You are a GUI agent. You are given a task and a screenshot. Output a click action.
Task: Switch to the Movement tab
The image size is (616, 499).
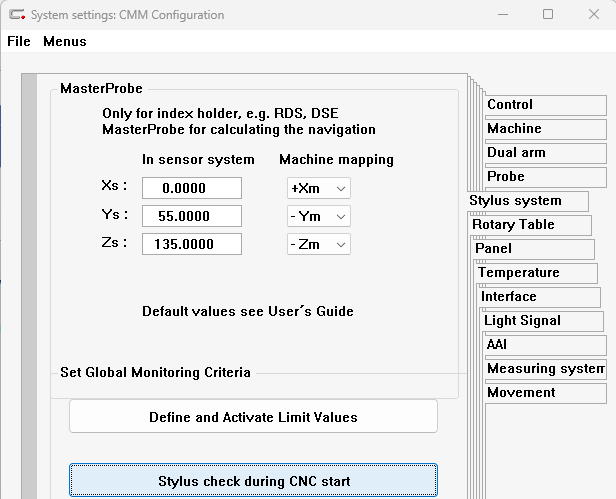(x=545, y=393)
